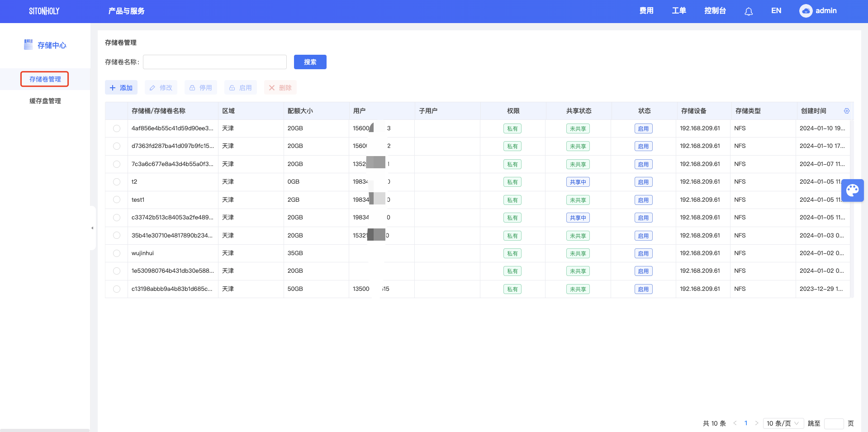Click the 添加 button
868x432 pixels.
[x=121, y=88]
